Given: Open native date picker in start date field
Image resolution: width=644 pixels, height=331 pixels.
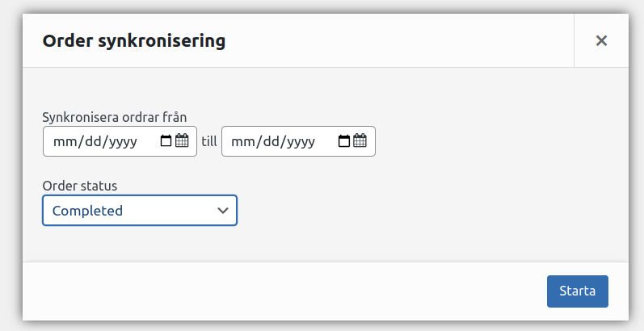Looking at the screenshot, I should point(166,141).
